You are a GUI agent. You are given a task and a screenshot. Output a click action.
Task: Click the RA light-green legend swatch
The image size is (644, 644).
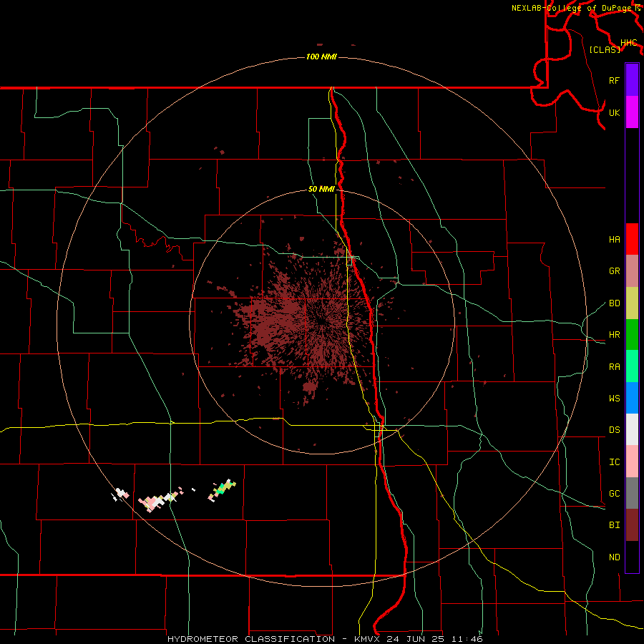[632, 366]
